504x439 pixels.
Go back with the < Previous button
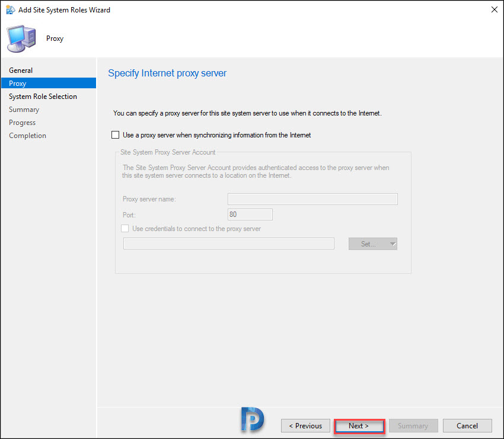(x=305, y=426)
